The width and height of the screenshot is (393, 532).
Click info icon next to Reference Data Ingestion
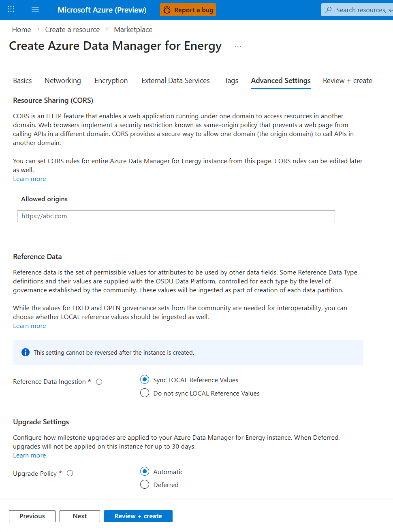[x=99, y=381]
